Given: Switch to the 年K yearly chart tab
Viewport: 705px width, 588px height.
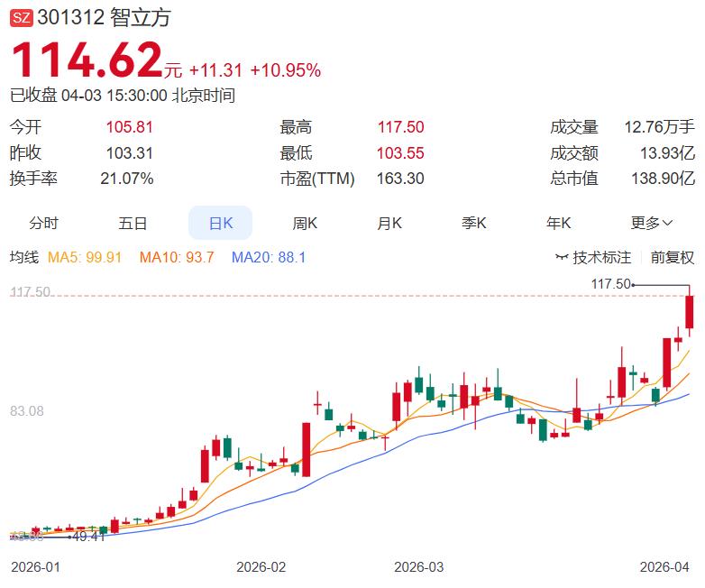Looking at the screenshot, I should coord(558,223).
